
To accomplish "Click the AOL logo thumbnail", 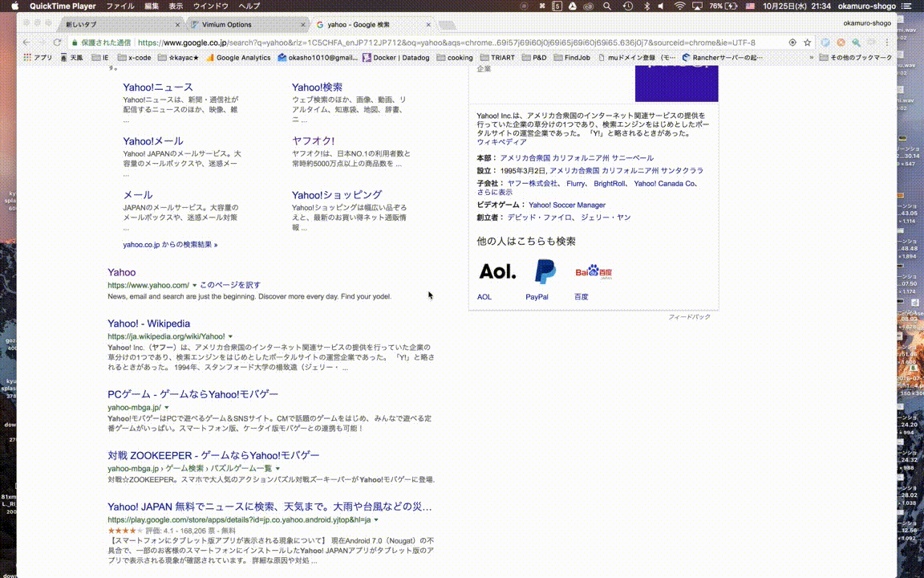I will [497, 271].
